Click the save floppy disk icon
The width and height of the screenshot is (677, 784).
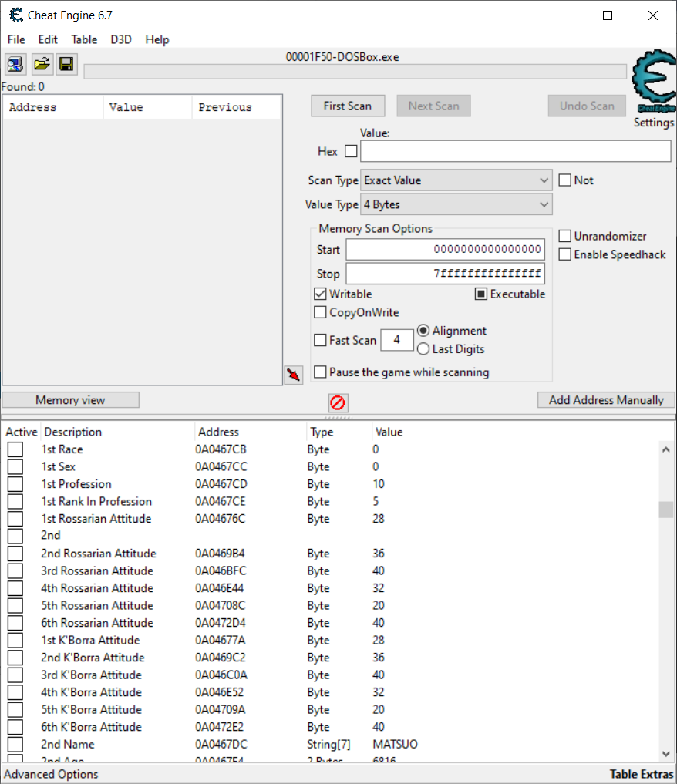pos(66,64)
